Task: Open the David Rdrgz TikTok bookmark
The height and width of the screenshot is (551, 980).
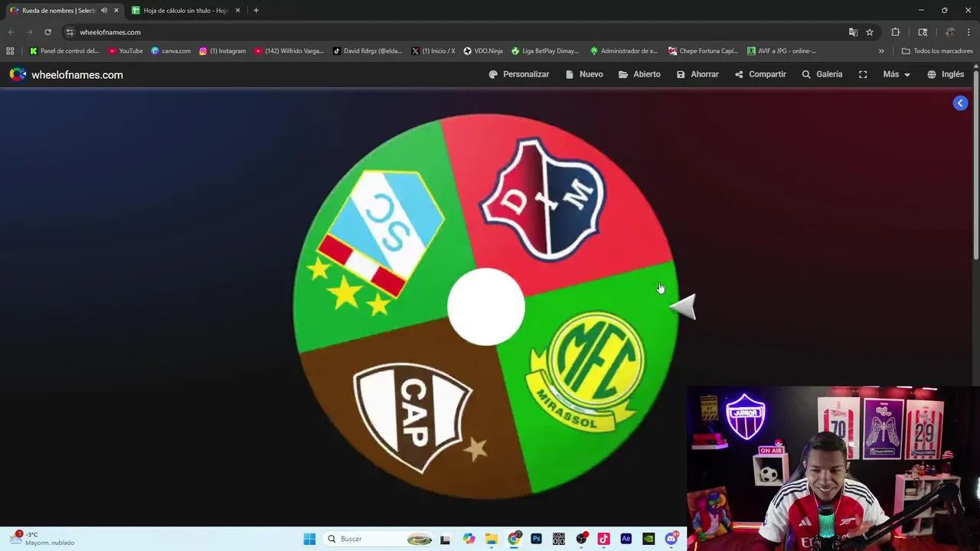Action: click(x=367, y=51)
